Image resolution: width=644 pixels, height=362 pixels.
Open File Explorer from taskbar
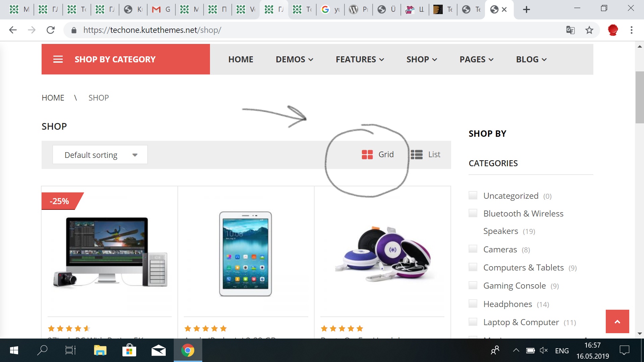pyautogui.click(x=100, y=351)
